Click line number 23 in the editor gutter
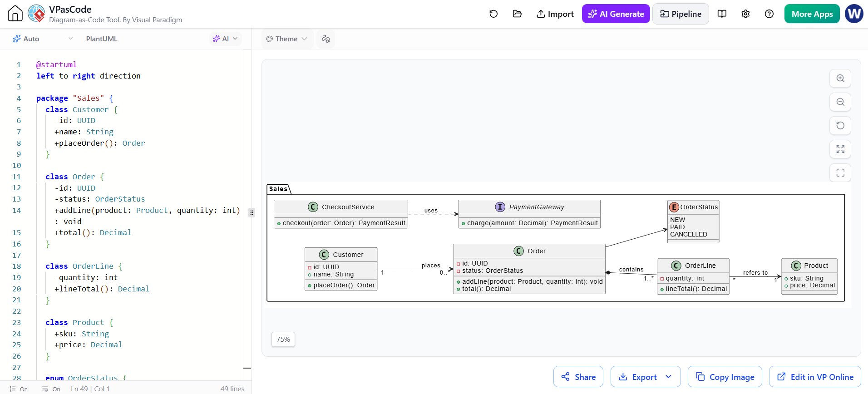 tap(17, 322)
